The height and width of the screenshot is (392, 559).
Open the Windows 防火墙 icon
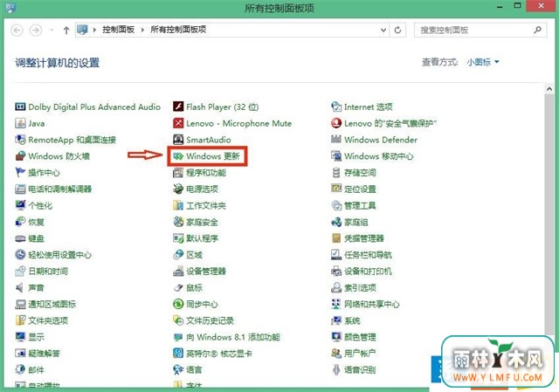[x=20, y=156]
